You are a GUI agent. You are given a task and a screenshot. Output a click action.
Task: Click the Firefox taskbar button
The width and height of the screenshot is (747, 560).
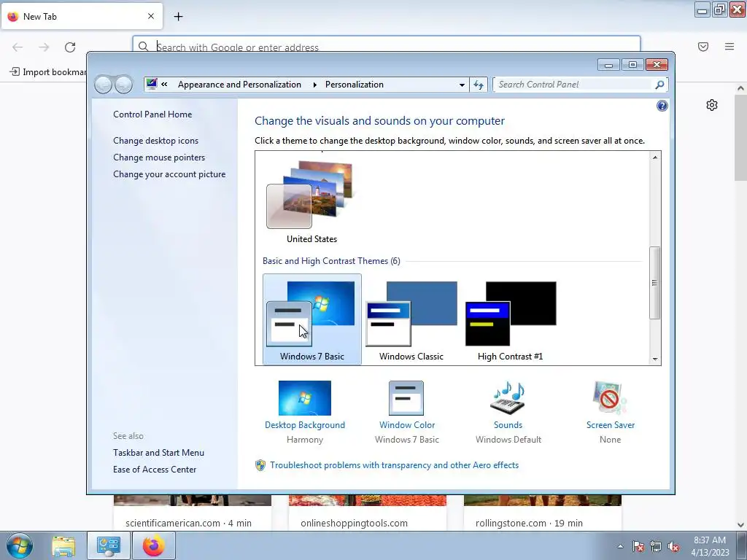[153, 545]
